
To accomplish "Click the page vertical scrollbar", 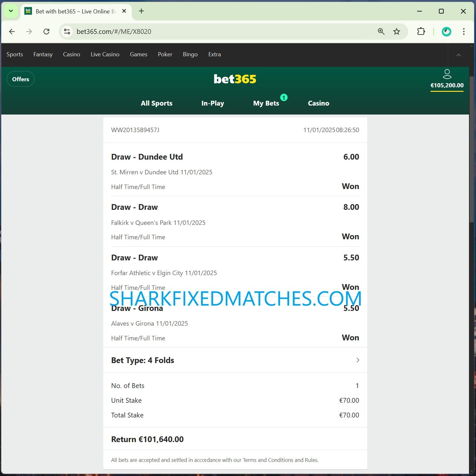I will tap(472, 149).
